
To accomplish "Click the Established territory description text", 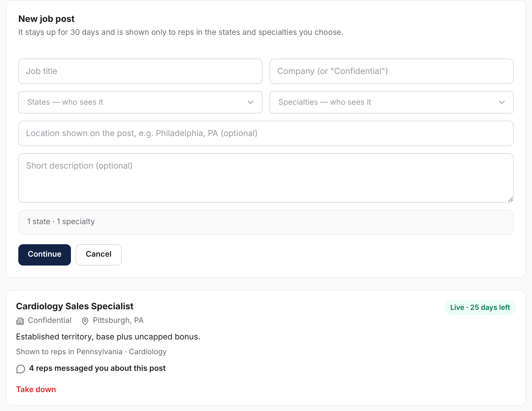I will [x=108, y=337].
